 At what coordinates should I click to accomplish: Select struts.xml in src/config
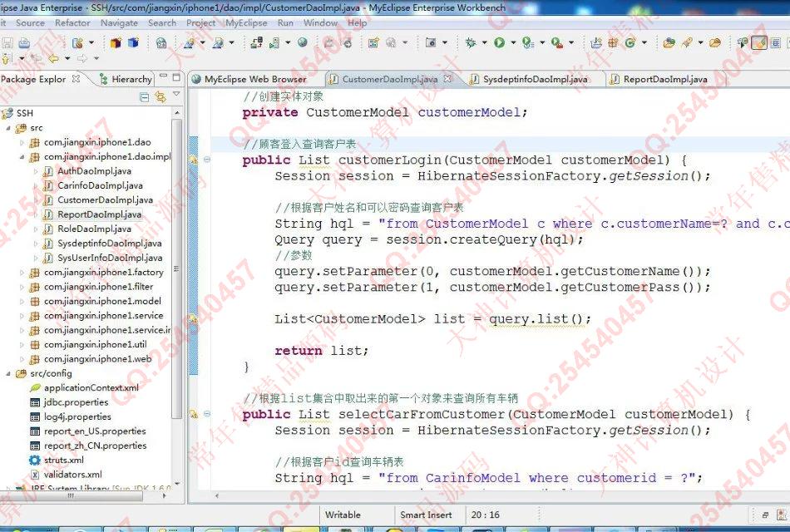pos(63,460)
